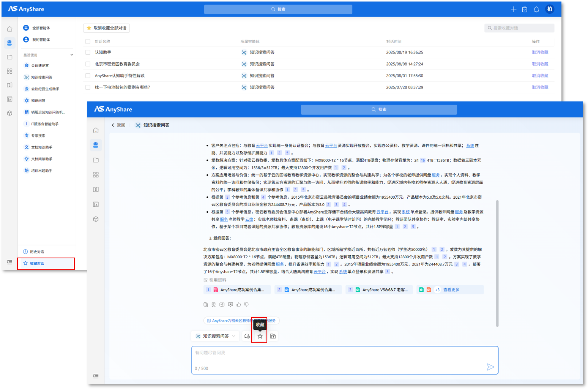Click the folder-upload icon beside the star
Viewport: 588px width, 389px height.
[x=273, y=336]
